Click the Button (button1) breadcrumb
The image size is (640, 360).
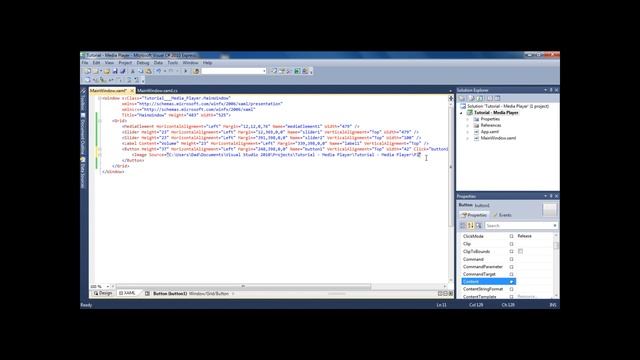click(x=170, y=294)
